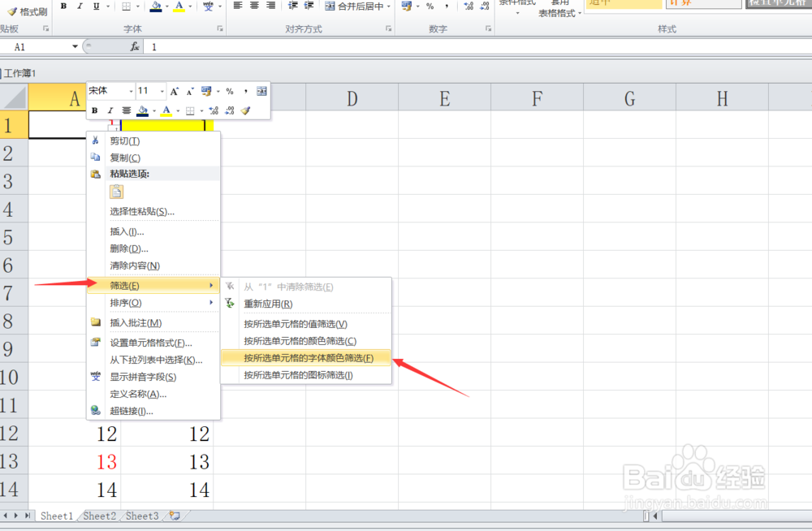Open the alignment group dialog launcher (对齐方式)
Viewport: 812px width, 531px height.
(x=388, y=29)
